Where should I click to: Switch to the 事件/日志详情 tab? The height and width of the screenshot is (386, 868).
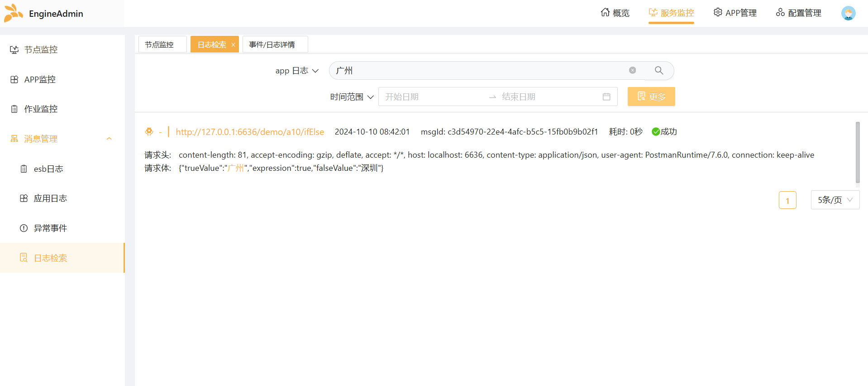point(275,44)
